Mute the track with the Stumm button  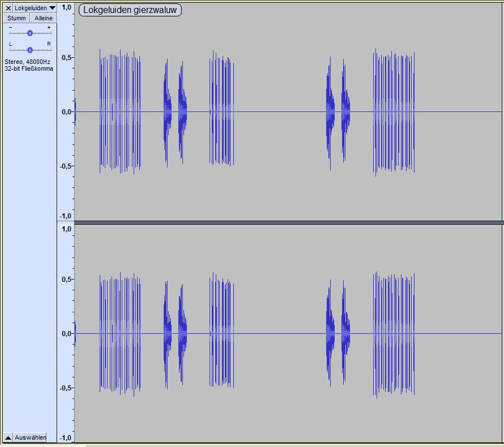pyautogui.click(x=16, y=18)
